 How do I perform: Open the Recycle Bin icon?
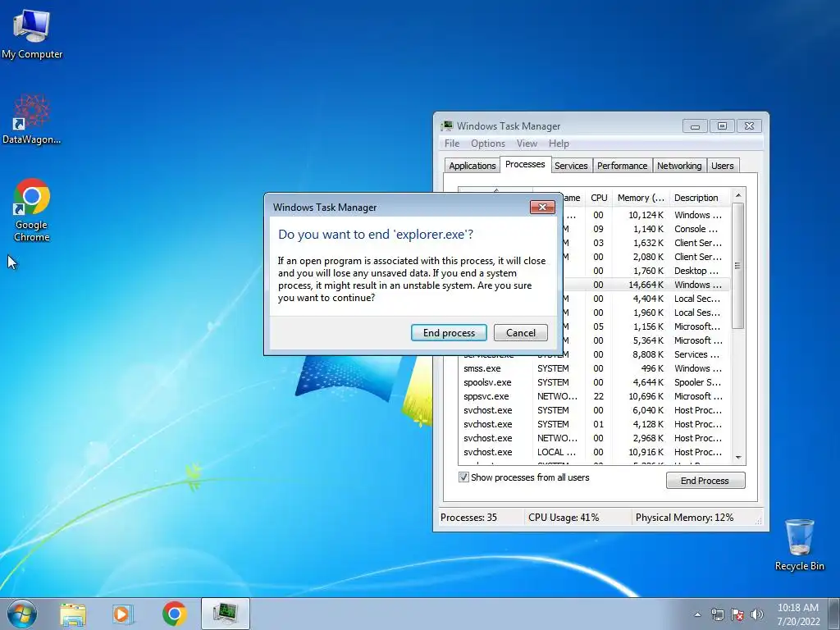pos(799,545)
